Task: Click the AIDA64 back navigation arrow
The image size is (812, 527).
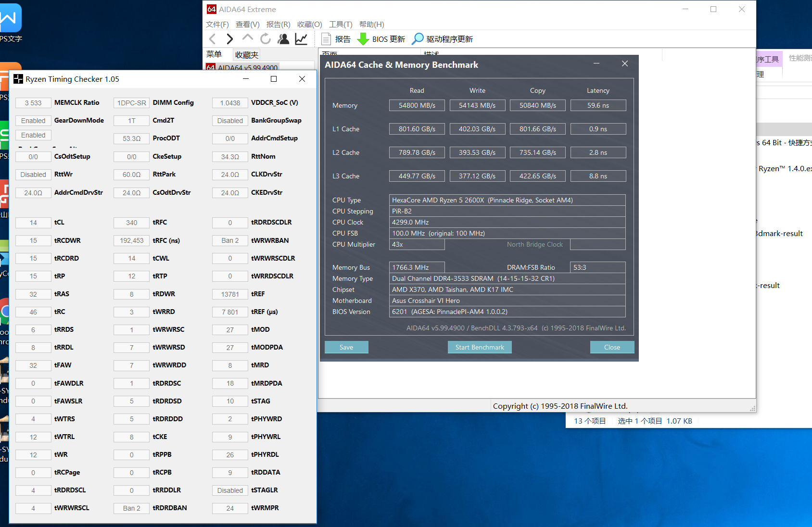Action: (212, 39)
